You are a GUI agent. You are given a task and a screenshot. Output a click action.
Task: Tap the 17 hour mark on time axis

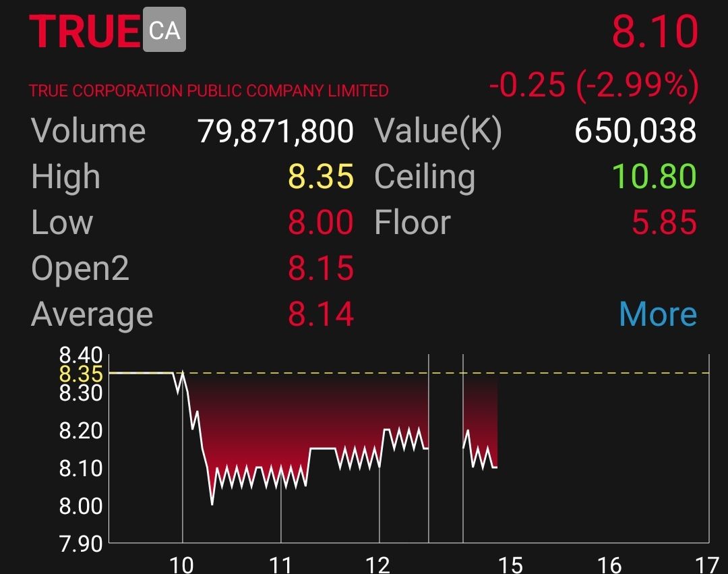click(x=707, y=565)
